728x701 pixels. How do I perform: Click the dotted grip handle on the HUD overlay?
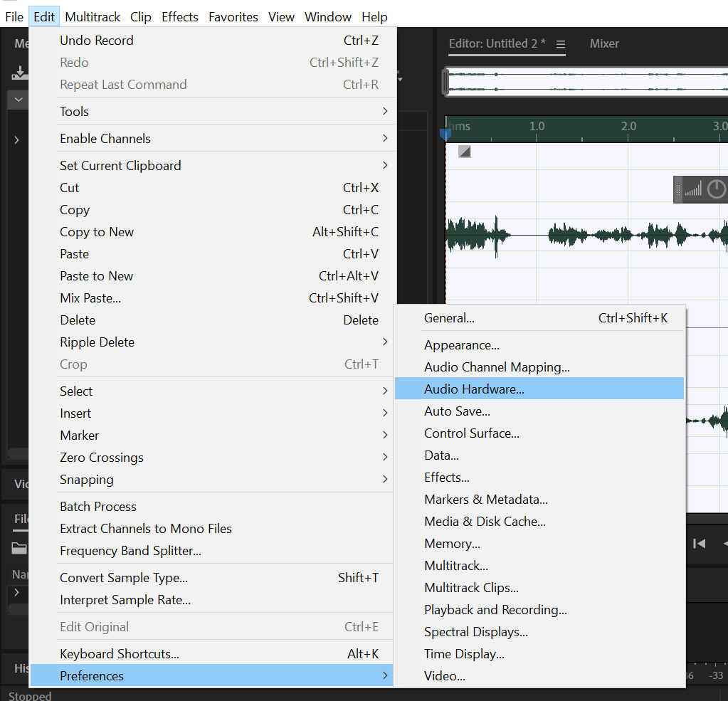pyautogui.click(x=677, y=189)
